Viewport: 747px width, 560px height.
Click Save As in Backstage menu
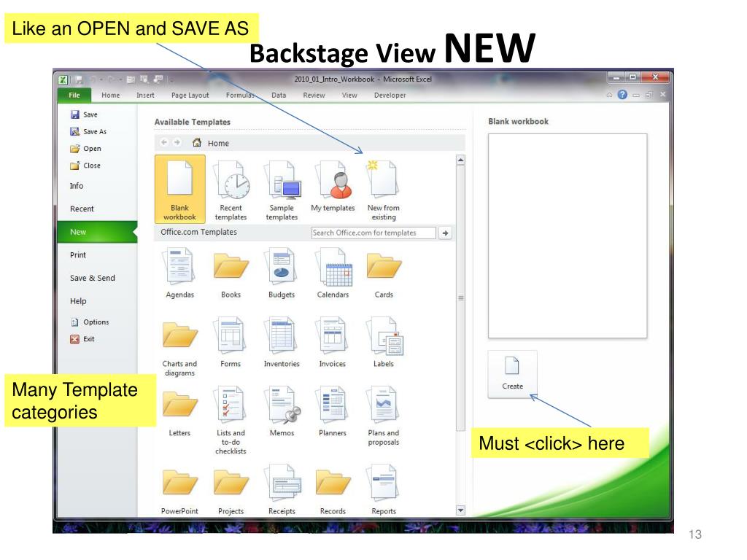tap(88, 131)
